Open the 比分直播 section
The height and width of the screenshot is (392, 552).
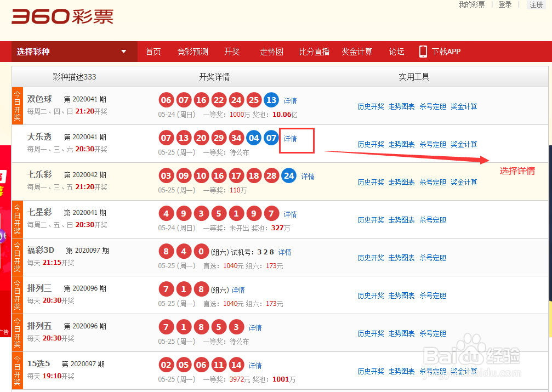pyautogui.click(x=314, y=51)
